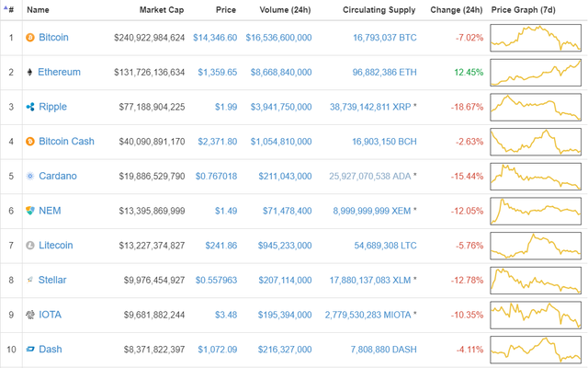Click the Cardano logo icon
Viewport: 588px width, 368px height.
click(x=30, y=176)
